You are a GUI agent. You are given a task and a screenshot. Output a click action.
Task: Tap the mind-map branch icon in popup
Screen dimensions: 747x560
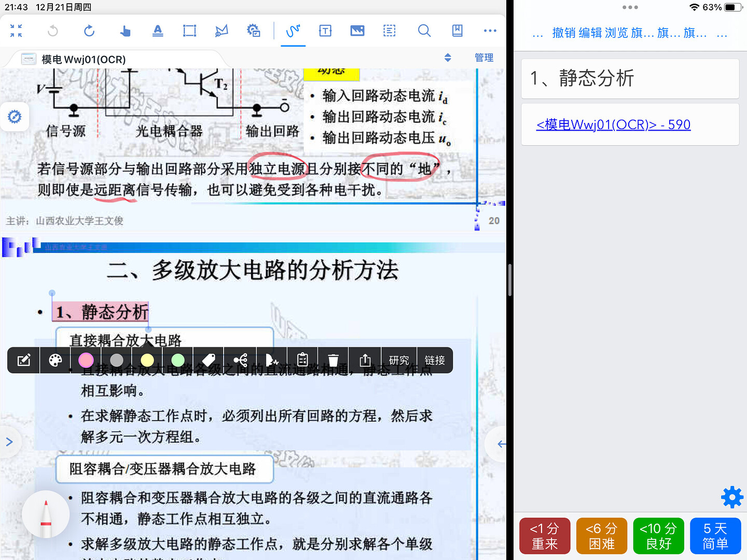pyautogui.click(x=240, y=360)
